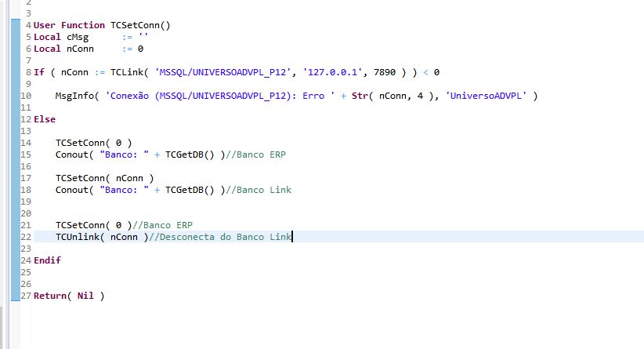Click the Str( nConn, 4 ) call
Screen dimensions: 644x349
pyautogui.click(x=393, y=96)
